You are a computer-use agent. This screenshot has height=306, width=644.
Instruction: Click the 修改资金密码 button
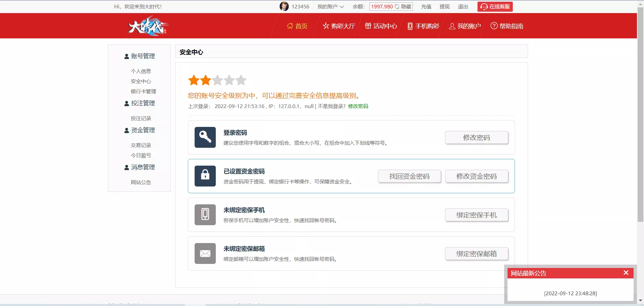coord(476,176)
